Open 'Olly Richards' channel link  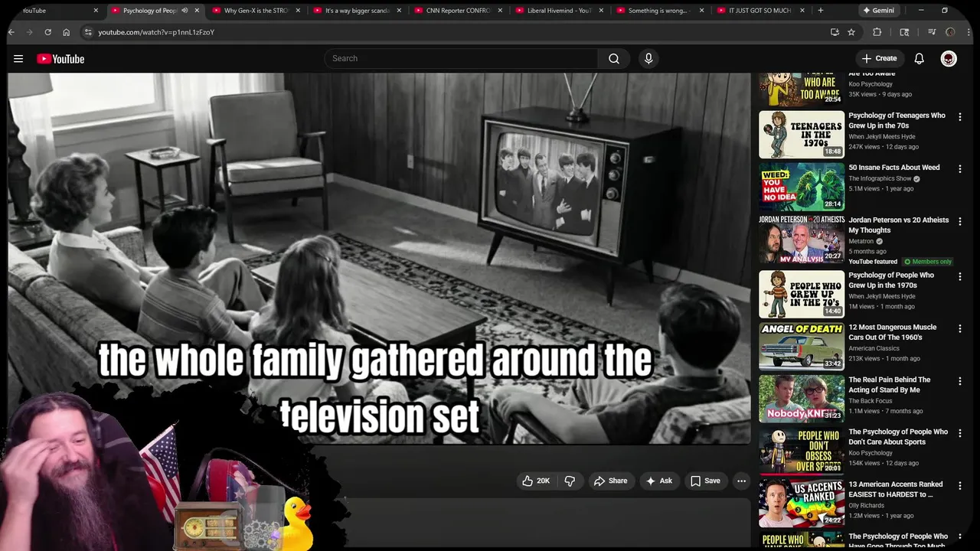click(866, 505)
